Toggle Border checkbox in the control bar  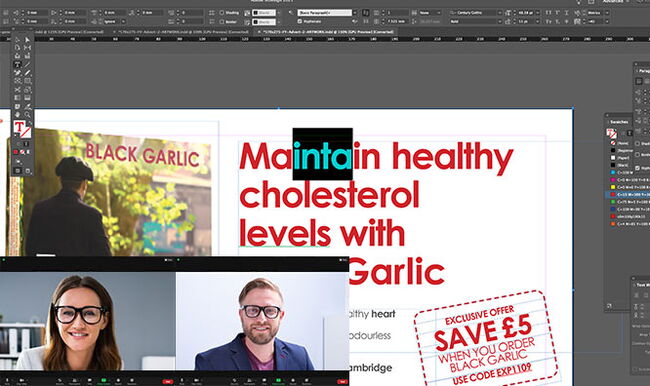point(222,22)
